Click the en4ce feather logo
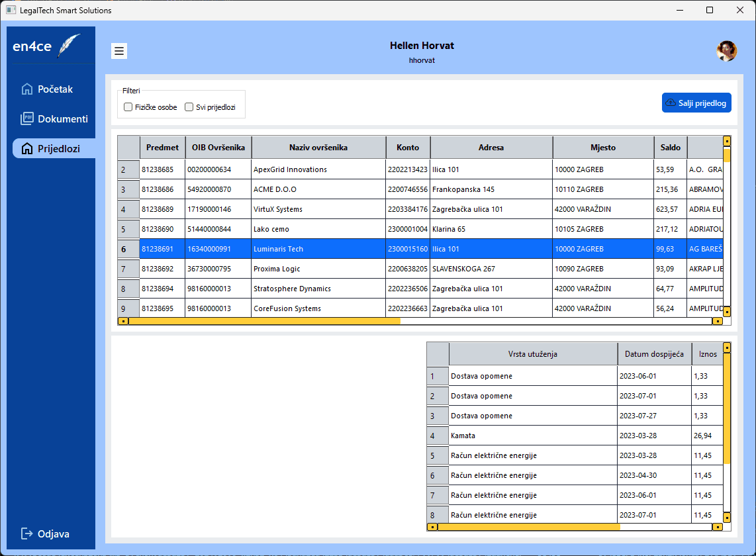This screenshot has height=556, width=756. click(x=69, y=46)
